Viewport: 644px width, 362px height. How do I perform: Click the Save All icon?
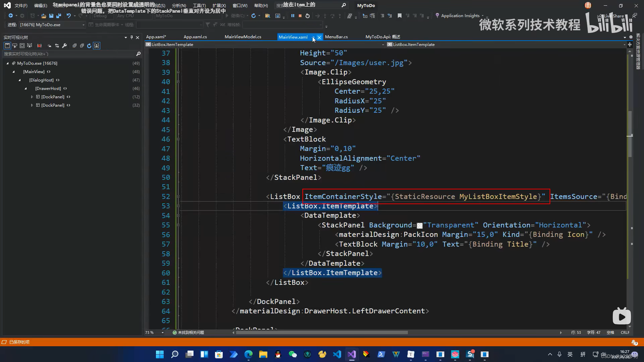[59, 16]
